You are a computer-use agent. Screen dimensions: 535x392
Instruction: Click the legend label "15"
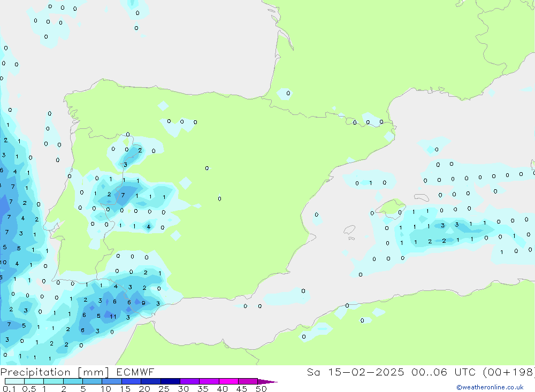[125, 389]
